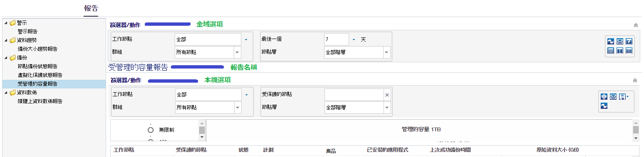The height and width of the screenshot is (157, 644).
Task: Sort by the 工作節點 column header
Action: click(124, 150)
